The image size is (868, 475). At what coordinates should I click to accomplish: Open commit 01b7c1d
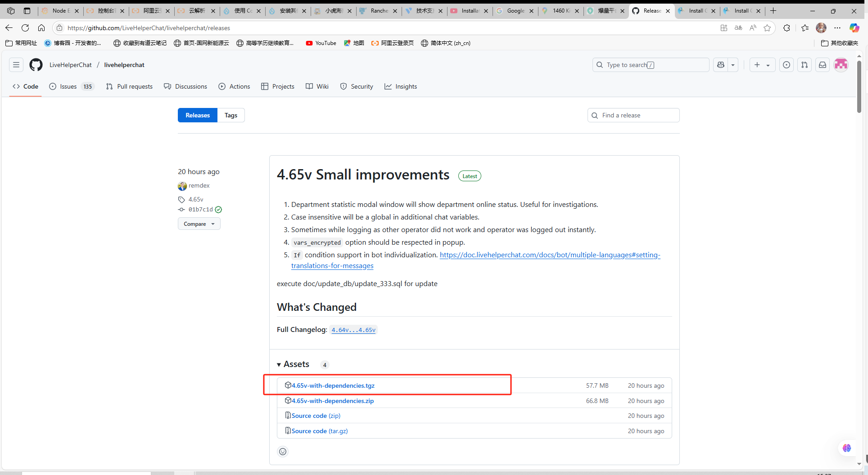point(201,210)
